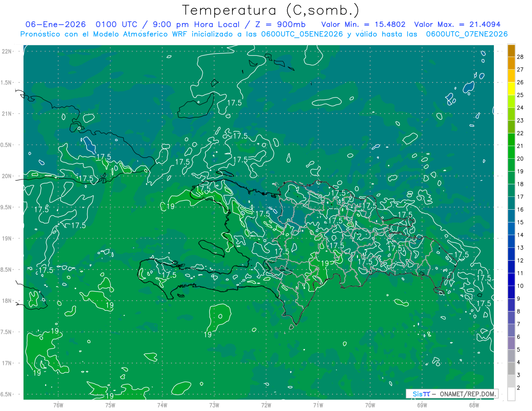Click the 'SisTT – ONAMET/REP.DOM.' credit label
This screenshot has width=532, height=411.
pos(451,394)
